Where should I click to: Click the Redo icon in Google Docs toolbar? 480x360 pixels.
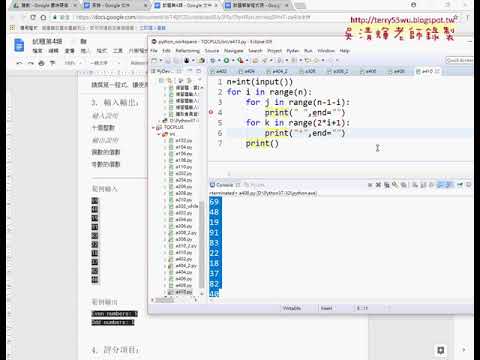pyautogui.click(x=31, y=63)
